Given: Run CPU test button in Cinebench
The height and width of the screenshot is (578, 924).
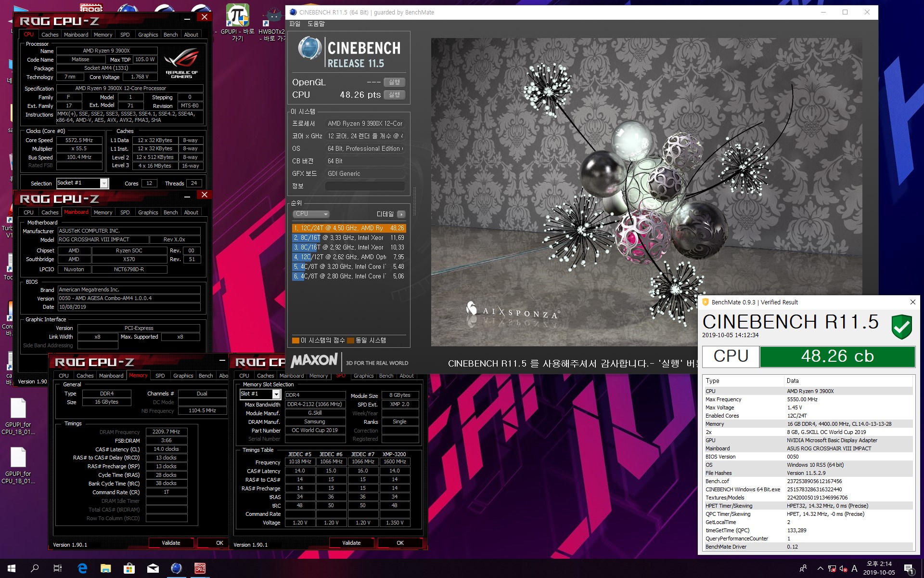Looking at the screenshot, I should tap(394, 95).
